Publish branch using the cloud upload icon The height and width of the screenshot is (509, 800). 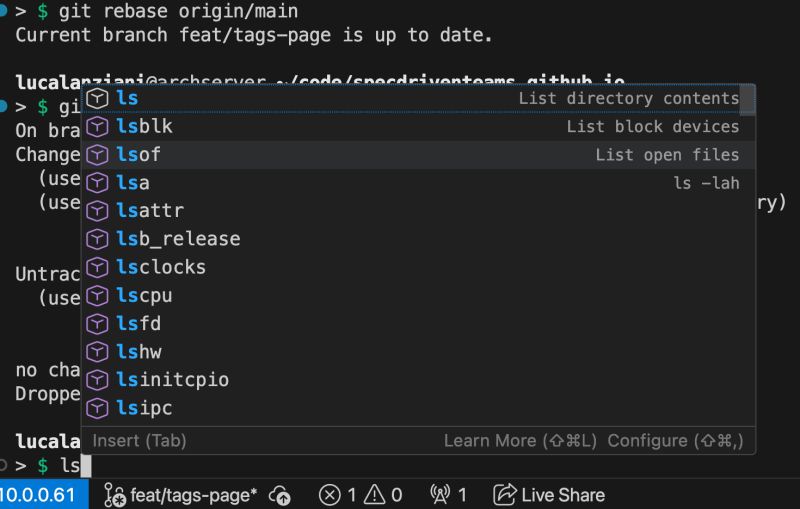coord(281,495)
